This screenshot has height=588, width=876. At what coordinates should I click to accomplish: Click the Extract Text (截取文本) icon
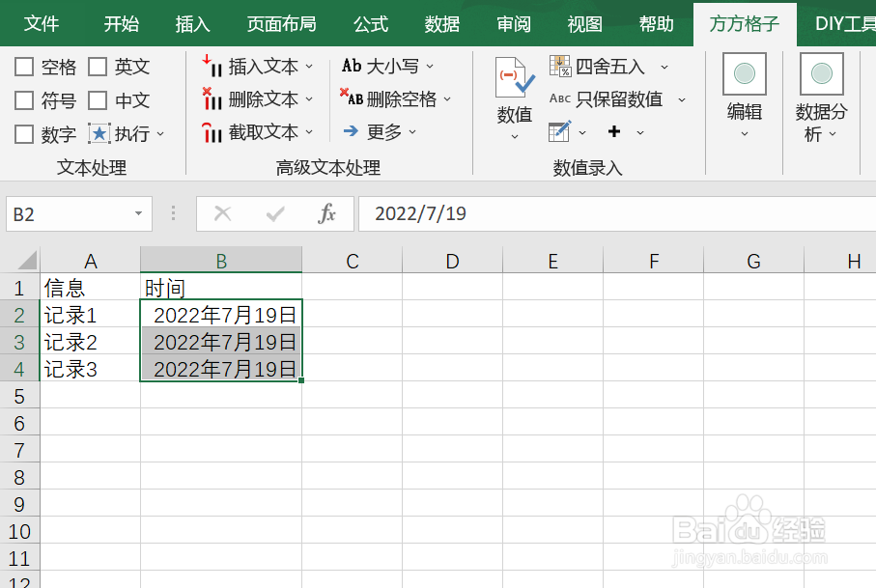pyautogui.click(x=212, y=132)
